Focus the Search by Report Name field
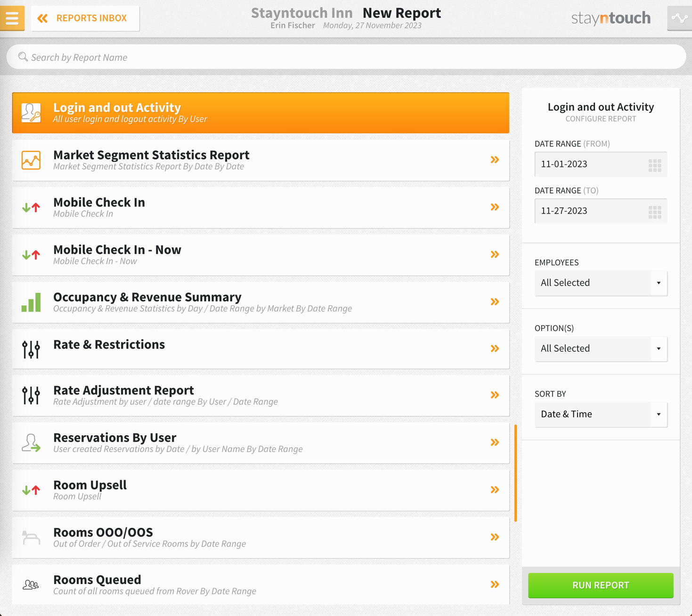Image resolution: width=692 pixels, height=616 pixels. [x=346, y=57]
